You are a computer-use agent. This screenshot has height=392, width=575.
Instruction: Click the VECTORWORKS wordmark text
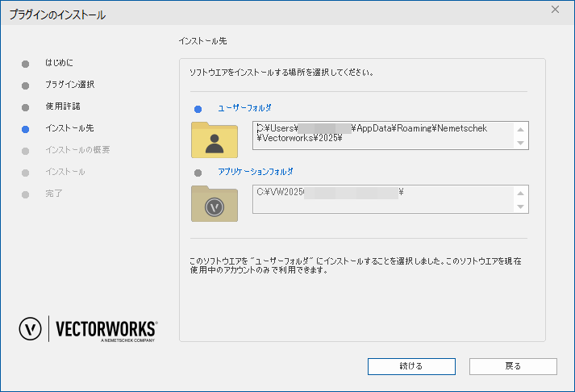[106, 328]
